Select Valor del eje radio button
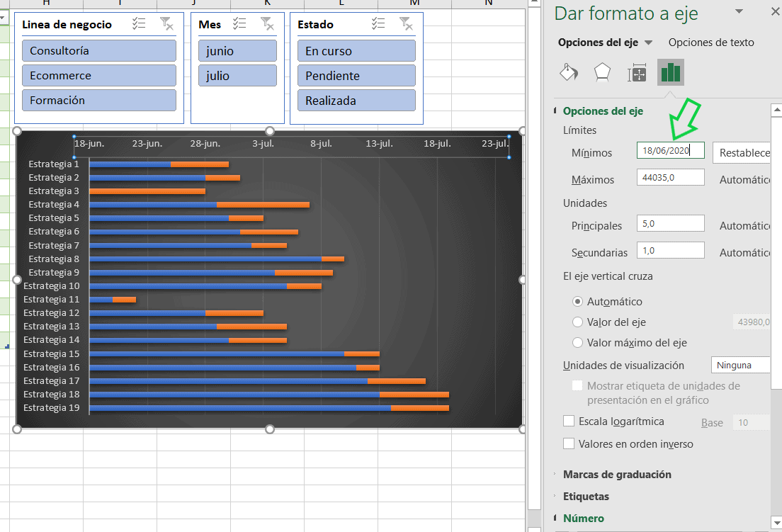The height and width of the screenshot is (532, 782). click(577, 322)
